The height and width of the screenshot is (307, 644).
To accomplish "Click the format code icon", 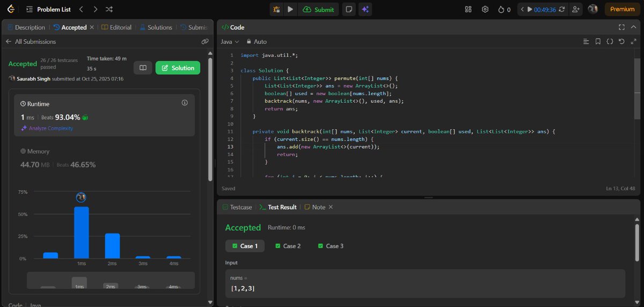I will (586, 41).
